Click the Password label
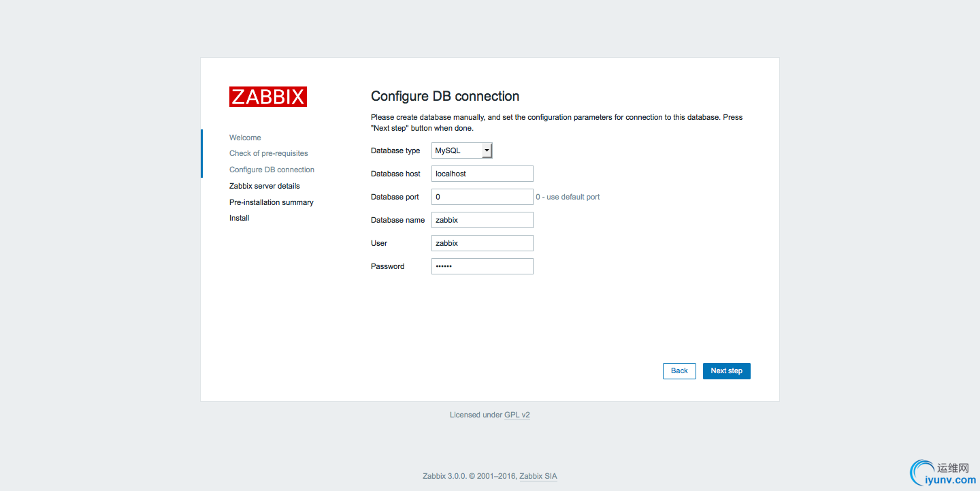This screenshot has height=491, width=980. point(387,266)
